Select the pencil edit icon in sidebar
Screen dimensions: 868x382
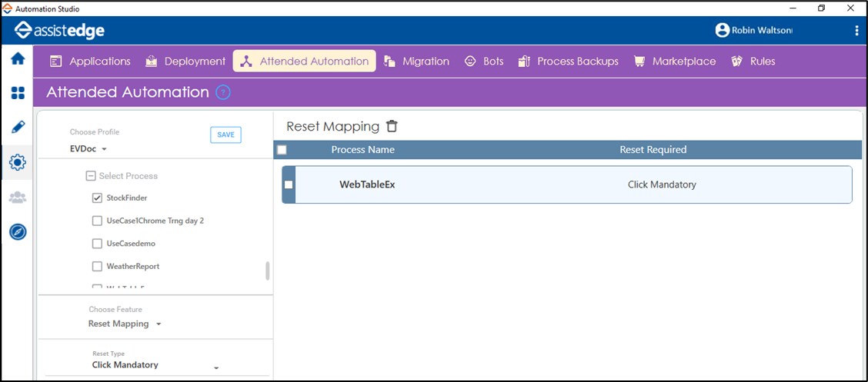[18, 128]
